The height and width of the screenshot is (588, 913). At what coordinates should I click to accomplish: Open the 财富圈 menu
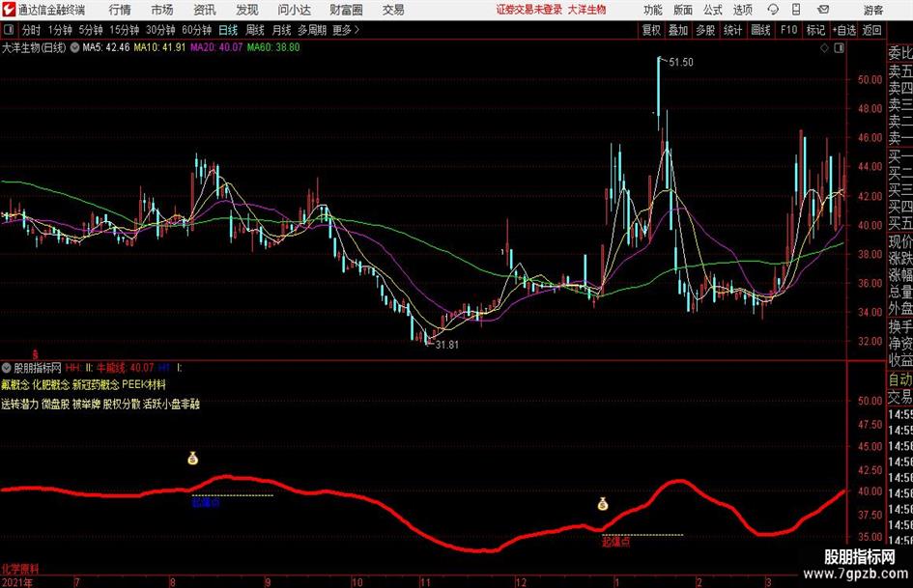point(346,10)
